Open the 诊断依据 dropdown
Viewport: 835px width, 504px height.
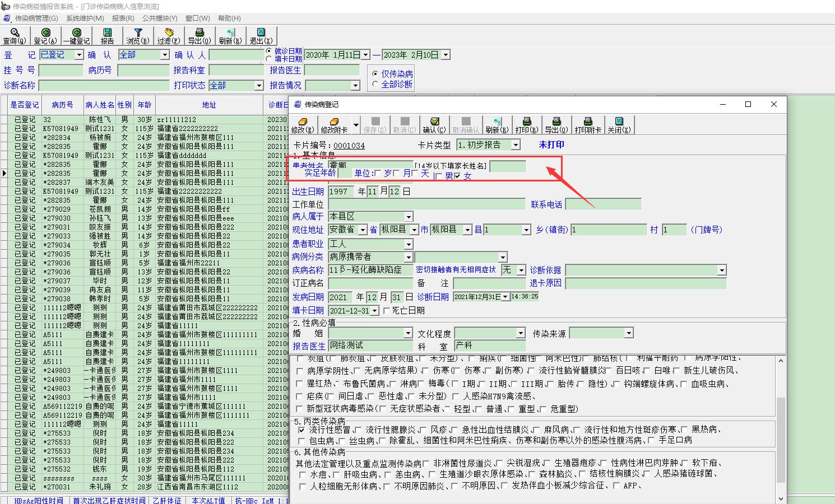(x=722, y=270)
